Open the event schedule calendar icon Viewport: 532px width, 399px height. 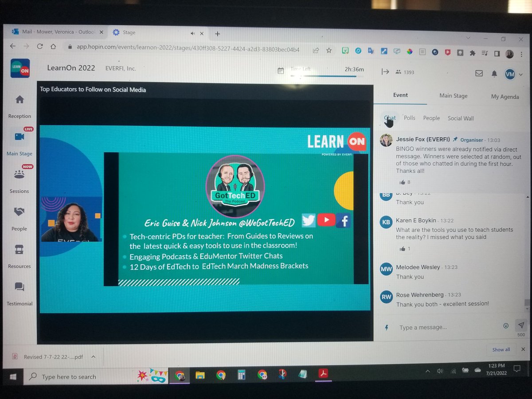pyautogui.click(x=281, y=71)
